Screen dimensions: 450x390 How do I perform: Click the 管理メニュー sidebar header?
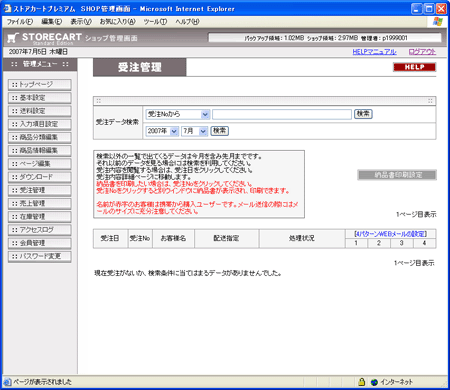click(40, 64)
